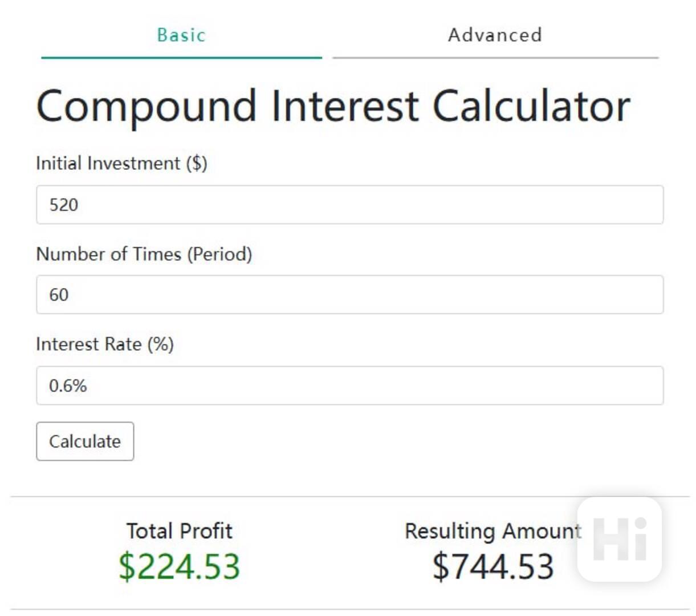Click the Total Profit label
Viewport: 696px width, 616px height.
point(179,530)
